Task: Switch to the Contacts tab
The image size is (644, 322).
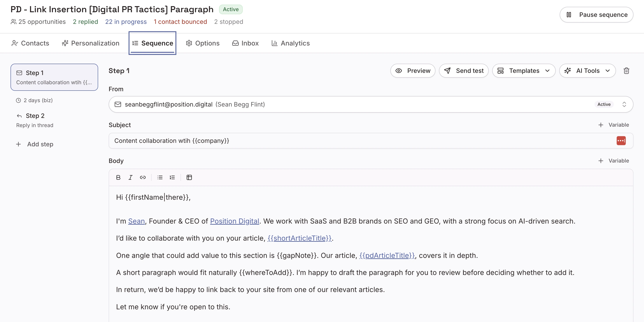Action: [x=30, y=43]
